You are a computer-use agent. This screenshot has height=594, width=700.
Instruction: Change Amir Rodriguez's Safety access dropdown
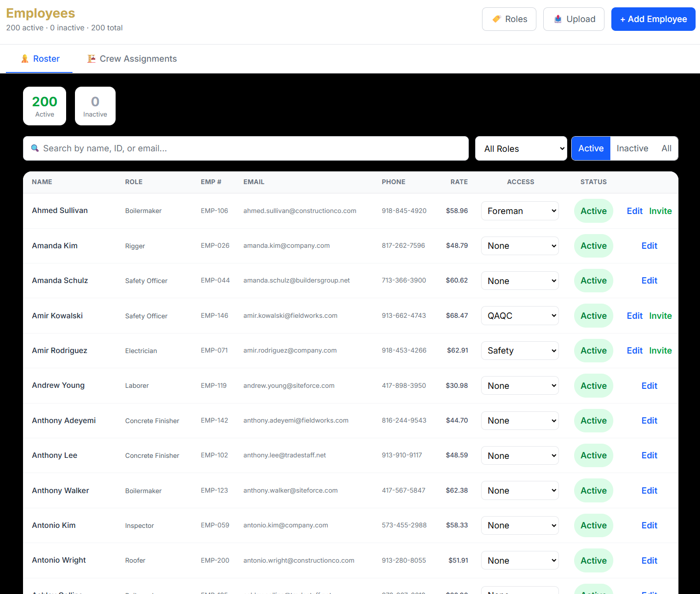pyautogui.click(x=520, y=351)
